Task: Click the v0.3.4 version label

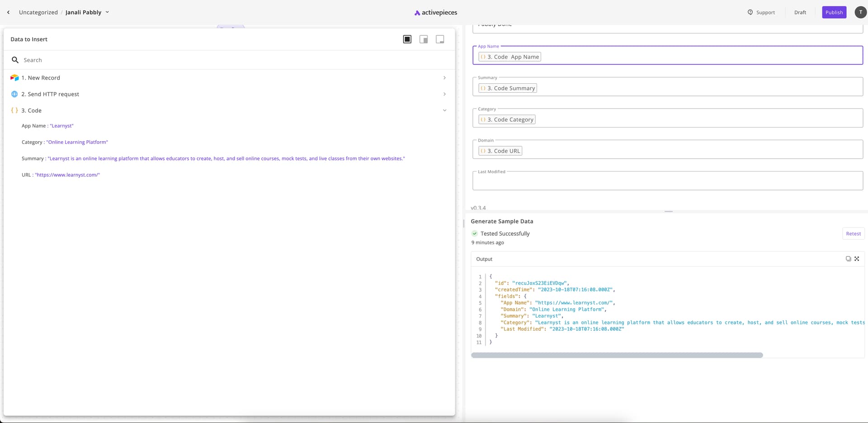Action: pos(478,208)
